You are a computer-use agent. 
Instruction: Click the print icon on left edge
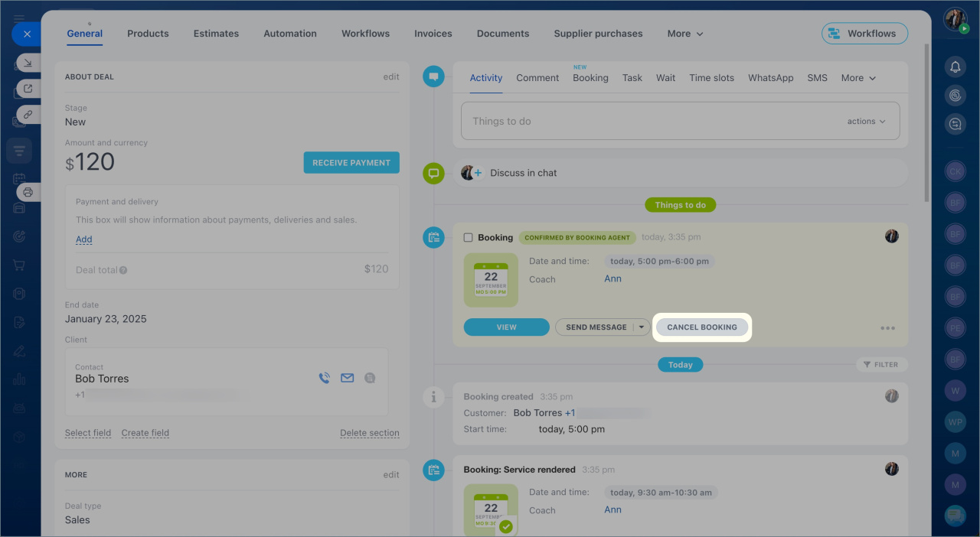[x=28, y=192]
